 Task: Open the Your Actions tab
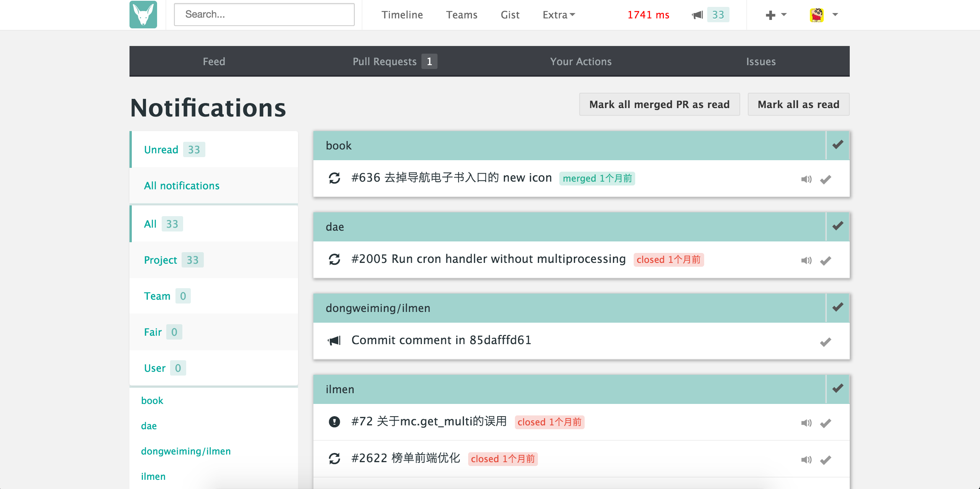pyautogui.click(x=581, y=61)
